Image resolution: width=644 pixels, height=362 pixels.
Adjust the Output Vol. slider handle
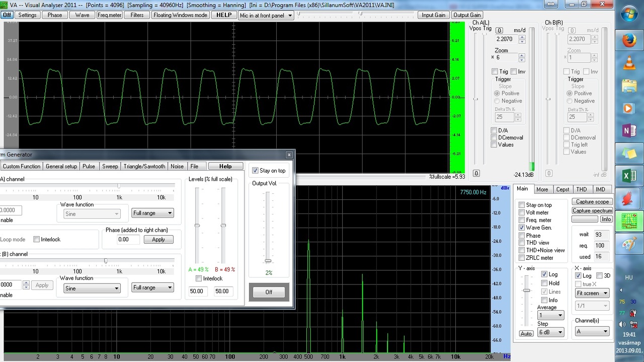click(268, 261)
